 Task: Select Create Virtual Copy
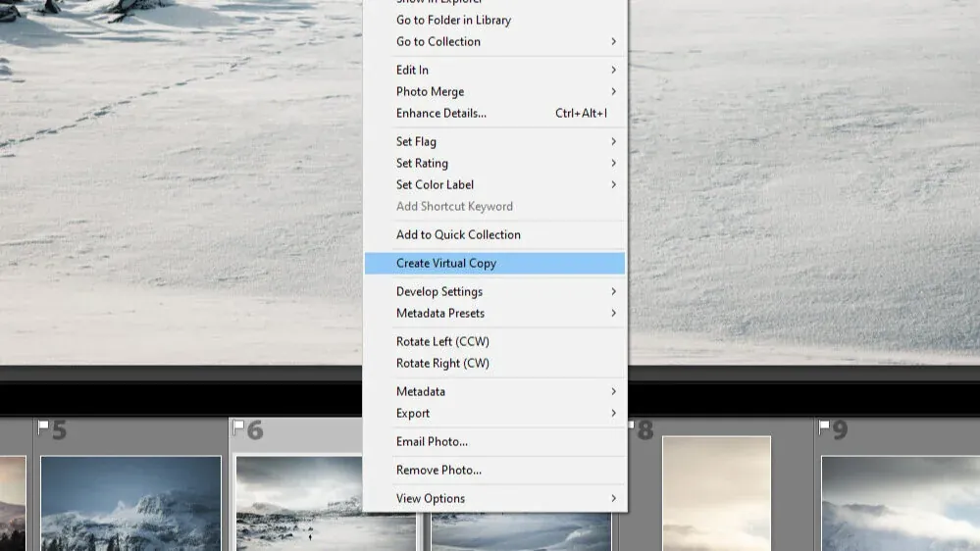(x=494, y=264)
